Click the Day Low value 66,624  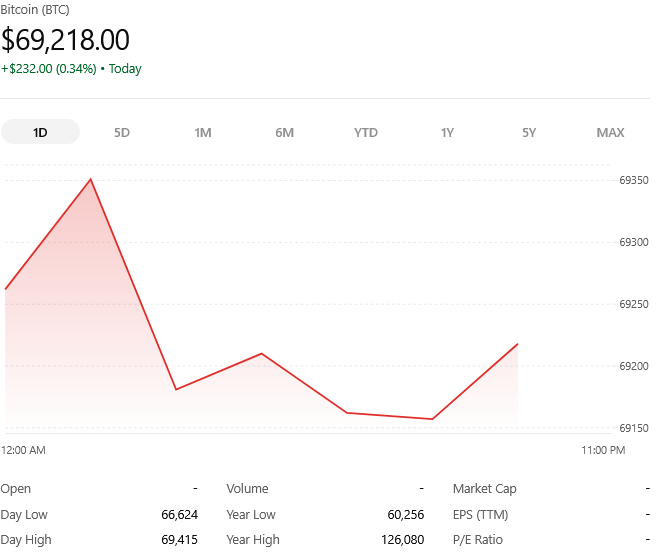(179, 515)
